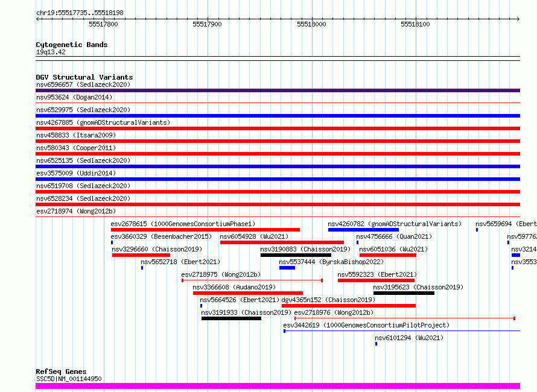This screenshot has width=537, height=392.
Task: Click the magenta SSC5D gene bar
Action: point(278,386)
